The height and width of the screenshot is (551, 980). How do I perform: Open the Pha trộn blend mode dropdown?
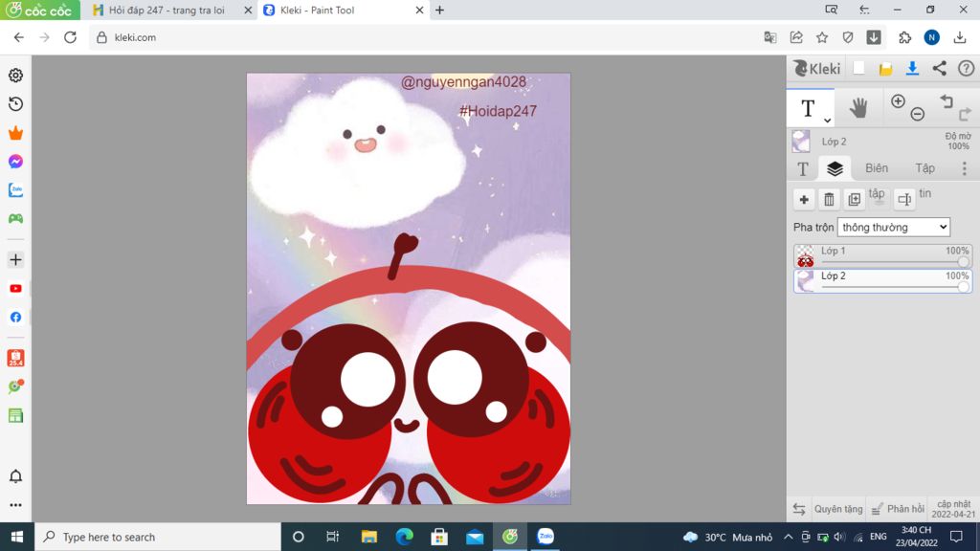894,228
